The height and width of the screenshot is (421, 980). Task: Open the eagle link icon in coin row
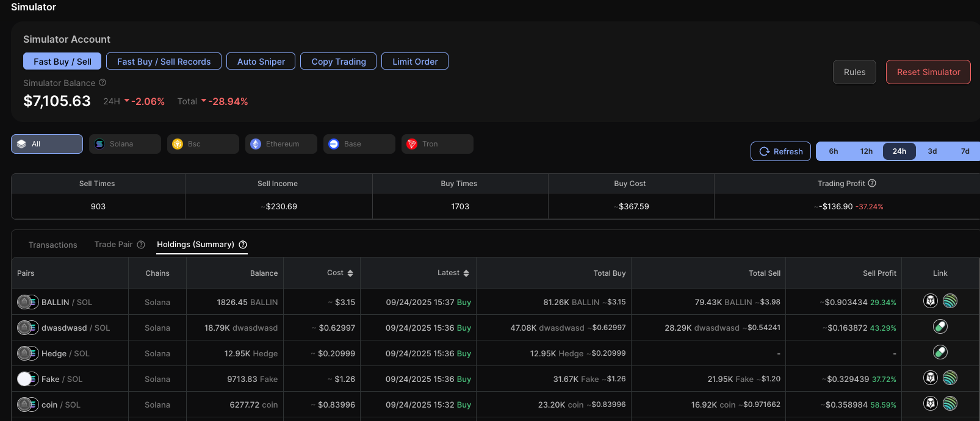coord(930,403)
